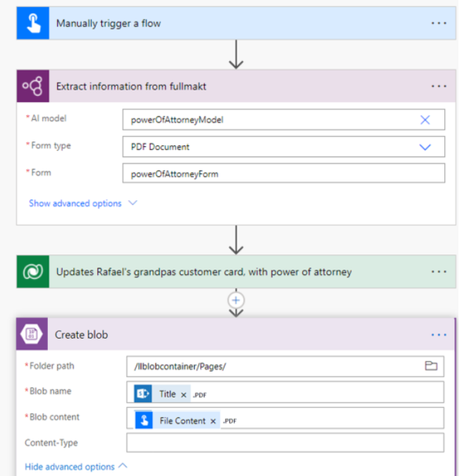
Task: Remove the Title token from Blob name
Action: 184,394
